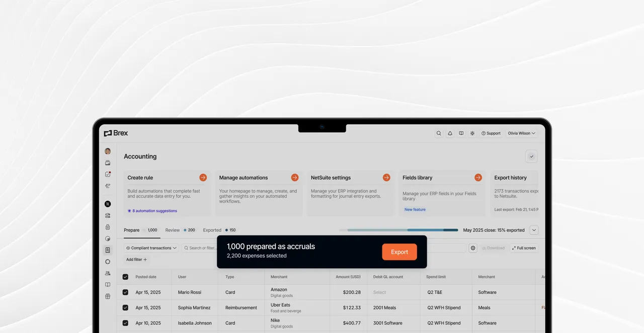Open the Export history card
644x333 pixels.
[x=515, y=193]
